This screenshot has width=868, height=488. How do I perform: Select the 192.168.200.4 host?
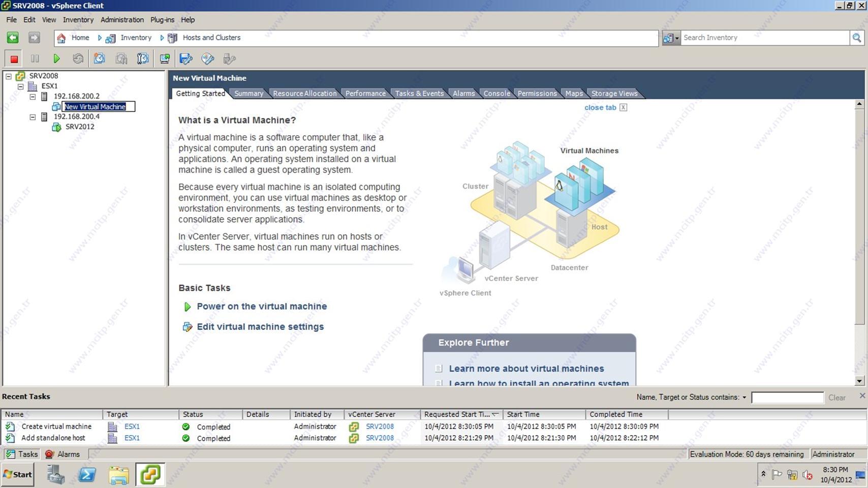pyautogui.click(x=77, y=117)
